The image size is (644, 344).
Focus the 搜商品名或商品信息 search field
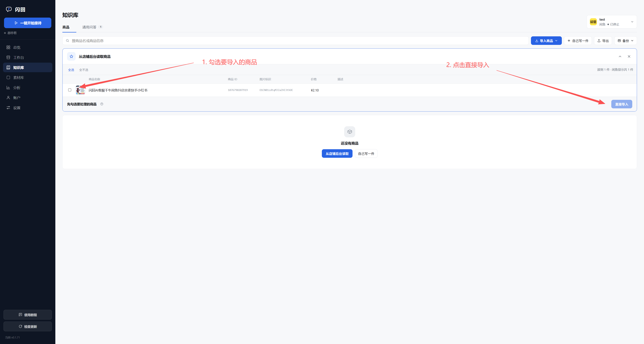[x=295, y=41]
